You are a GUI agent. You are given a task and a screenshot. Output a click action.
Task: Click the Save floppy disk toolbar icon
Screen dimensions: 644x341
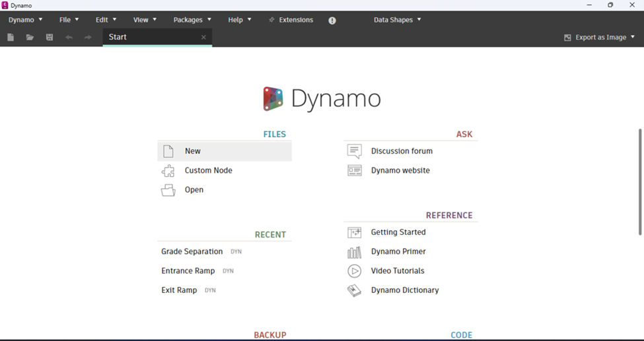pyautogui.click(x=50, y=38)
